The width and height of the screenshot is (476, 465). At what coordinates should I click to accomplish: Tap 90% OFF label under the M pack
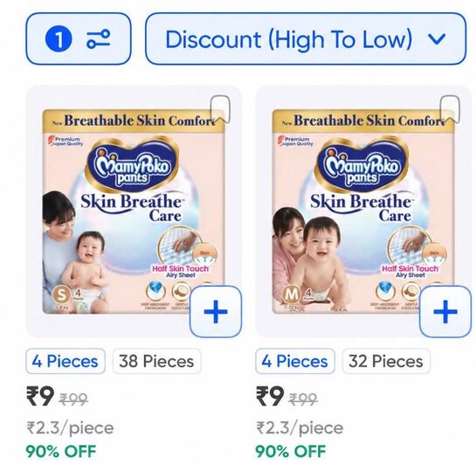[291, 451]
